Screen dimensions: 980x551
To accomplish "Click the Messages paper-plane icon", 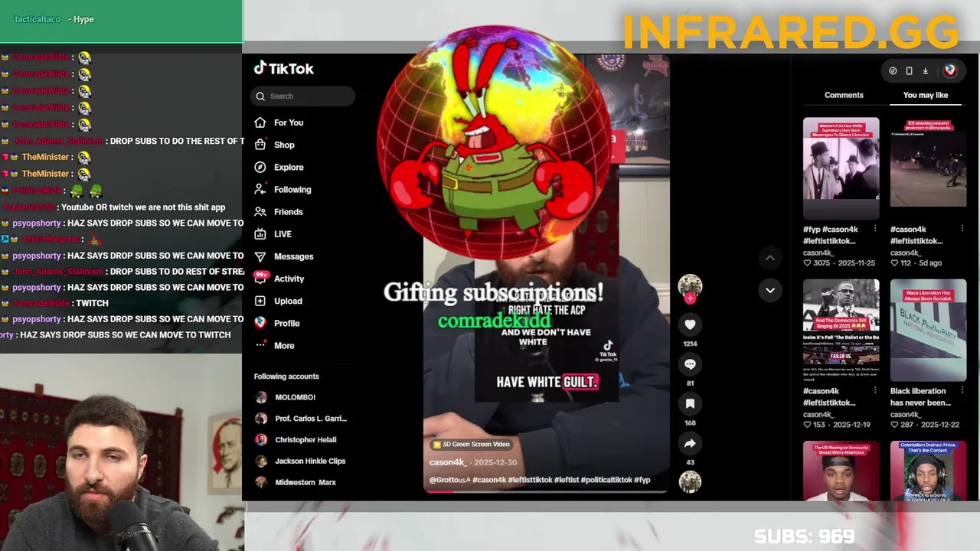I will click(260, 256).
